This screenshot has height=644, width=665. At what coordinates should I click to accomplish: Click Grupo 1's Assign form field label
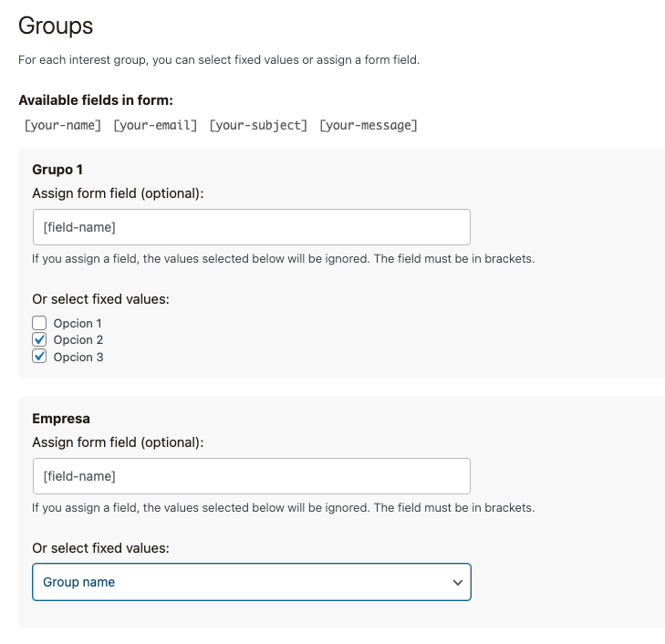[118, 193]
